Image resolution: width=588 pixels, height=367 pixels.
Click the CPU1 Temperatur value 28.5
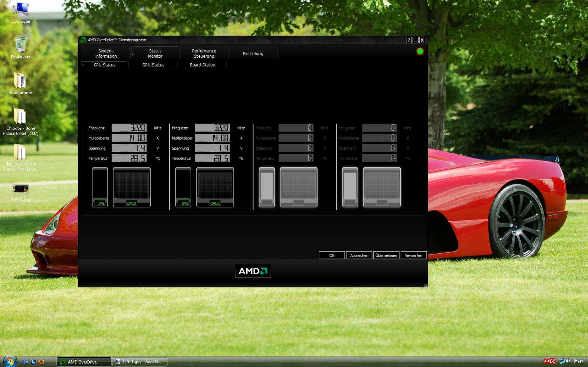pos(213,158)
